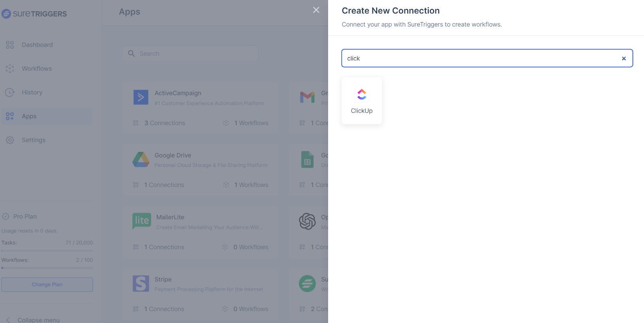644x323 pixels.
Task: Click Tasks 71 / 20,000 value
Action: (x=79, y=243)
